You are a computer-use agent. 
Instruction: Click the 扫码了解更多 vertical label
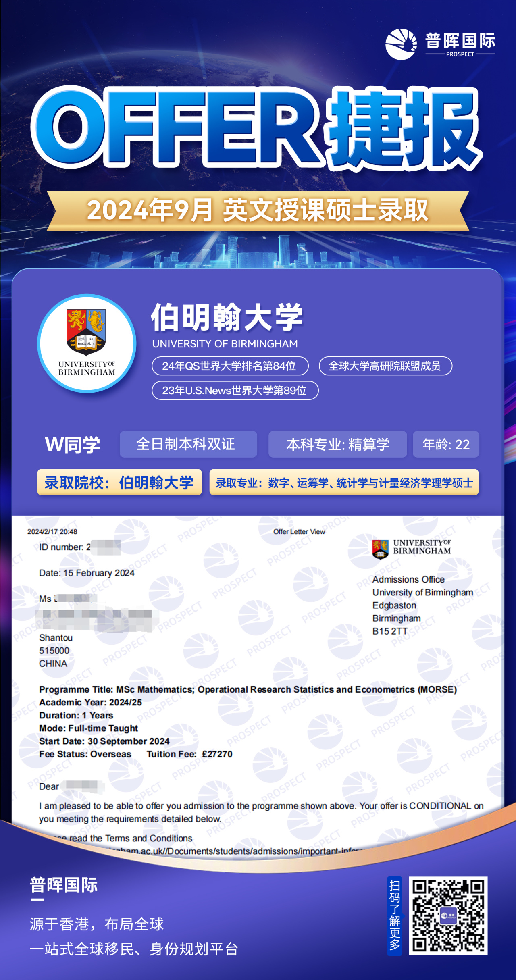pyautogui.click(x=395, y=916)
